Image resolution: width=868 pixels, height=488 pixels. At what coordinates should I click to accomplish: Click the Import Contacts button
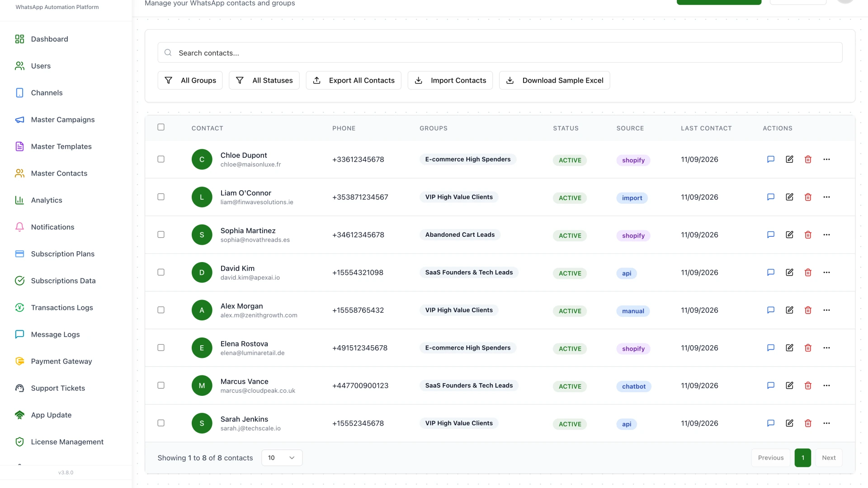point(450,80)
